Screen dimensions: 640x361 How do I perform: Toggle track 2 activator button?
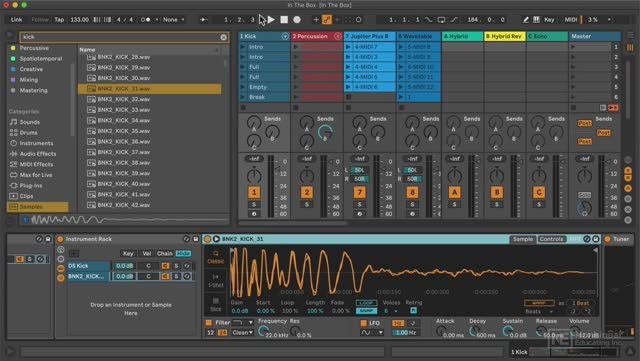coord(307,192)
